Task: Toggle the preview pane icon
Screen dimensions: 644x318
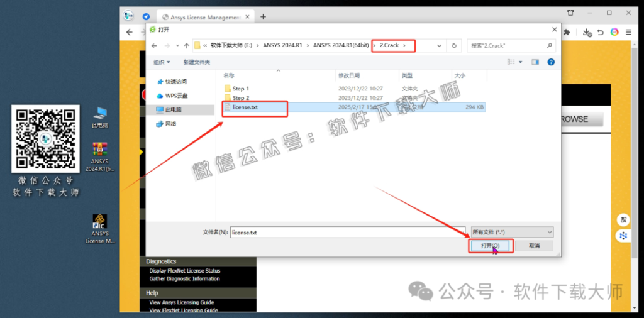Action: tap(535, 62)
